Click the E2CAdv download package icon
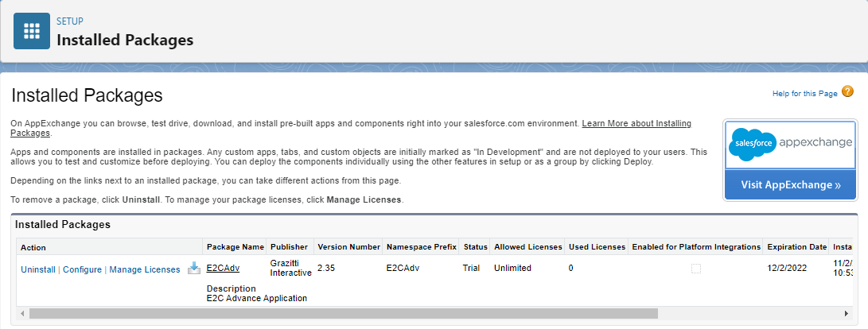 (194, 269)
